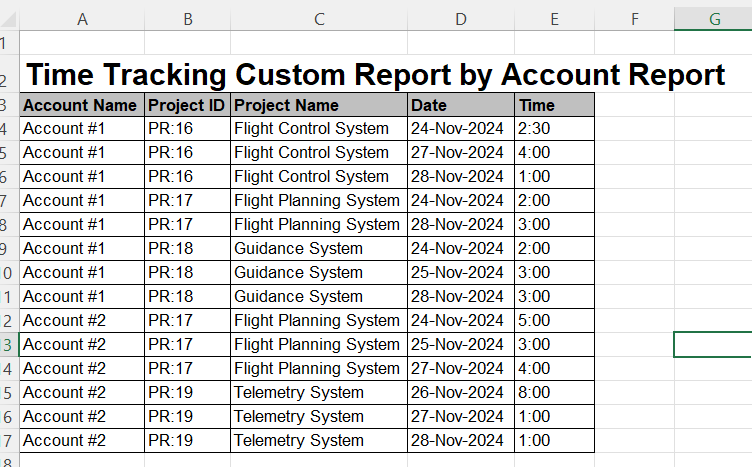
Task: Select the highlighted column G header
Action: coord(713,18)
